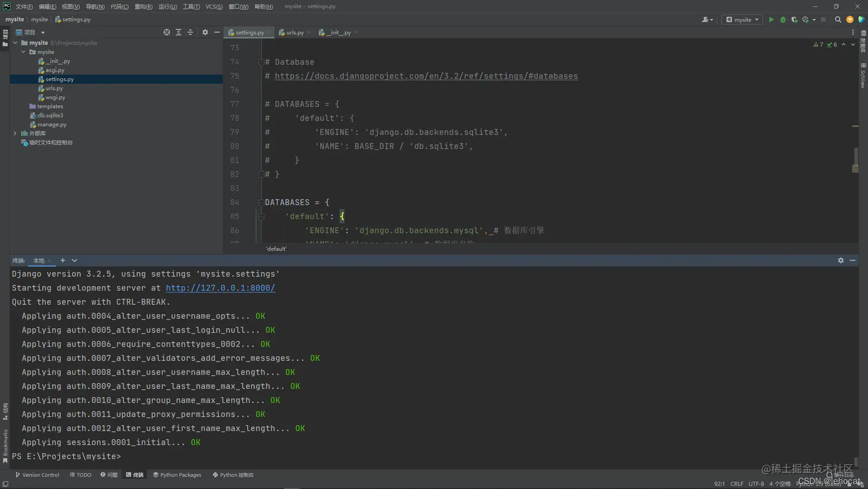Open the 编辑(E) menu

coord(47,6)
